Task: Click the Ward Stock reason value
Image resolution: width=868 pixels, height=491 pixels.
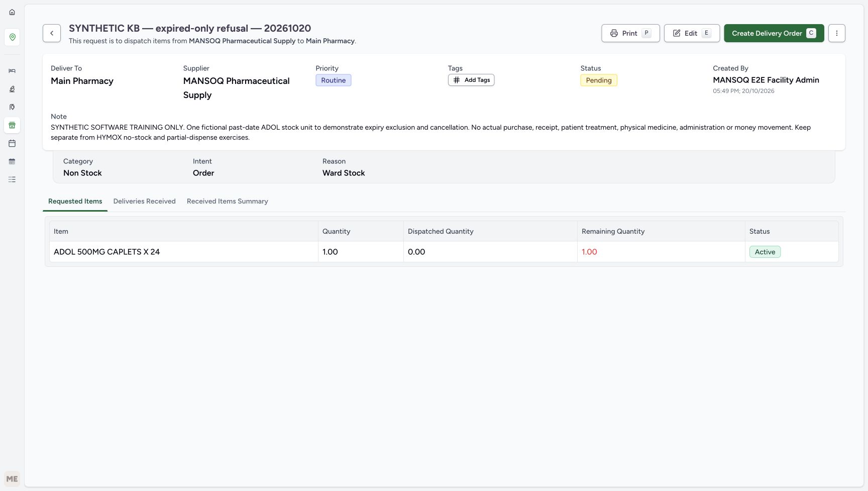Action: (x=344, y=173)
